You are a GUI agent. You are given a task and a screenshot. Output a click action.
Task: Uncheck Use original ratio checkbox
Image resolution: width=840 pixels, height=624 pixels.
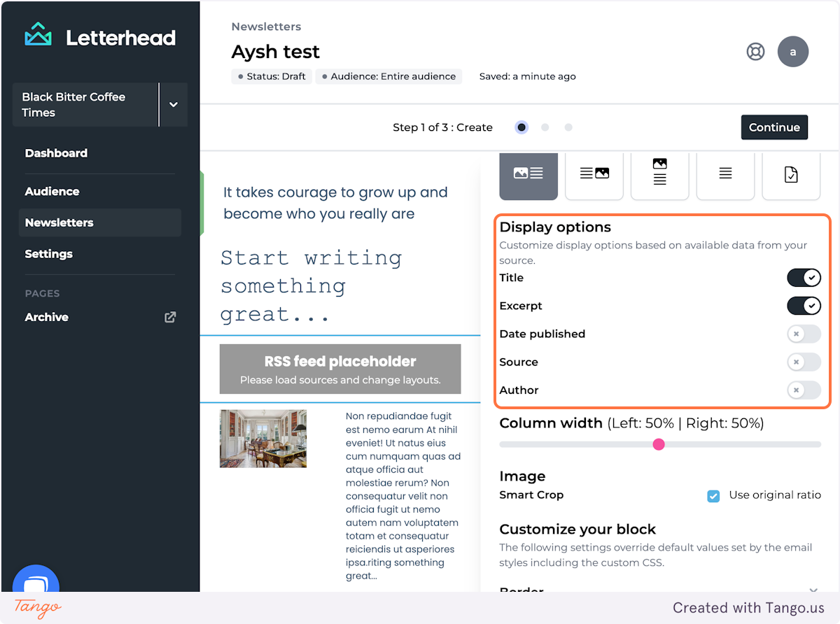(x=713, y=496)
